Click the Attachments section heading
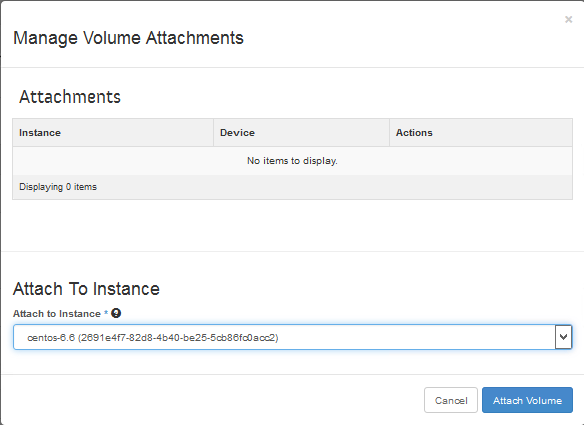 pyautogui.click(x=70, y=97)
